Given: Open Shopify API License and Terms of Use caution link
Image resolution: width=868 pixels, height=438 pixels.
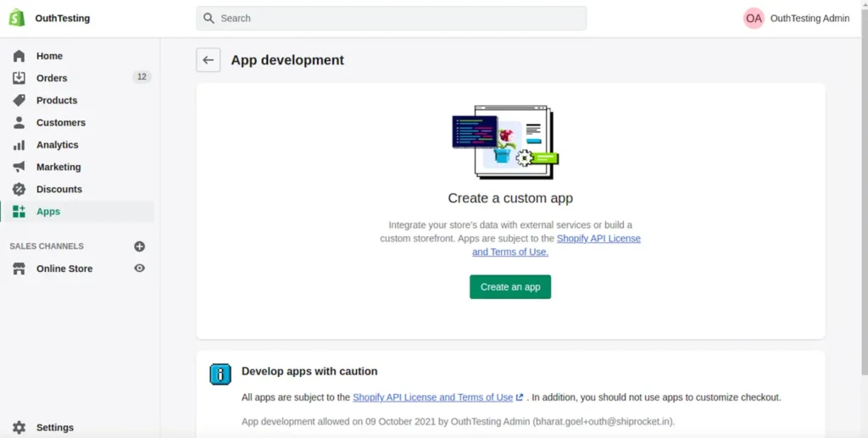Looking at the screenshot, I should (433, 397).
